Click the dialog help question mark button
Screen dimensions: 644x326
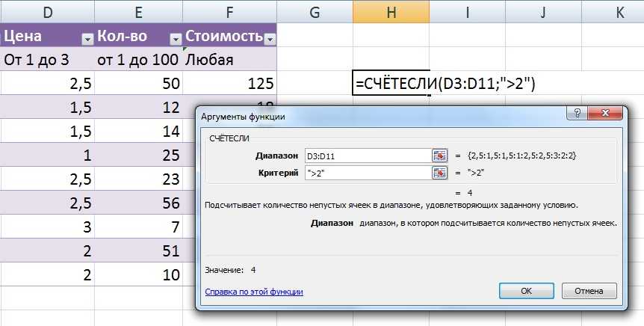tap(577, 114)
